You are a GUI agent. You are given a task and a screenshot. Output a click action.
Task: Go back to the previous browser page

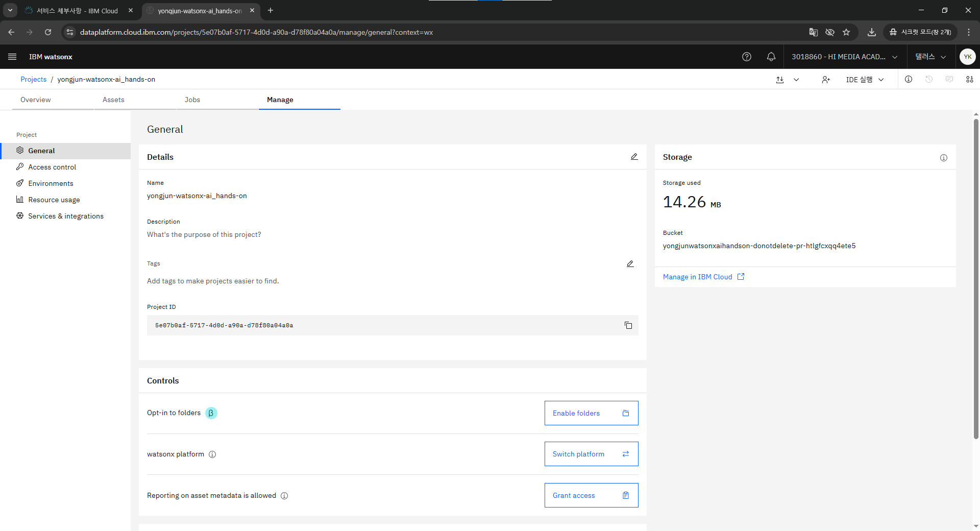[11, 32]
